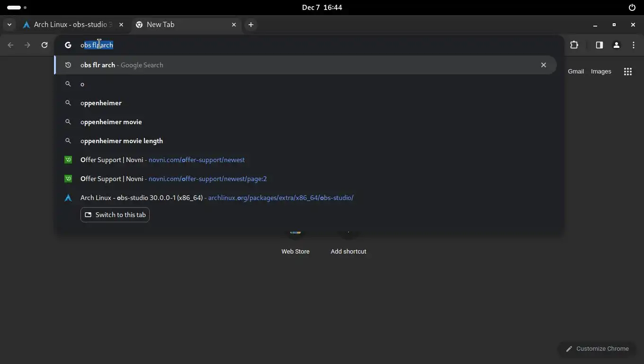Open the Chrome three-dot menu
The height and width of the screenshot is (364, 644).
point(634,45)
